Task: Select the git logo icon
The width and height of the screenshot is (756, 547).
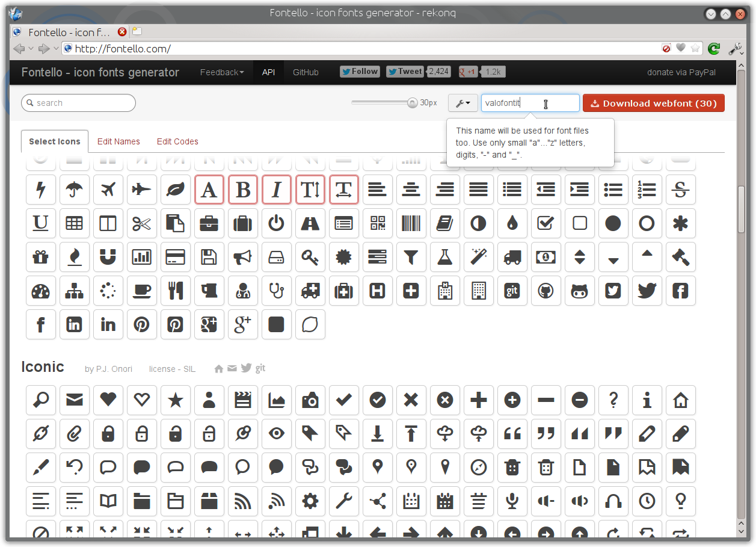Action: [x=512, y=291]
